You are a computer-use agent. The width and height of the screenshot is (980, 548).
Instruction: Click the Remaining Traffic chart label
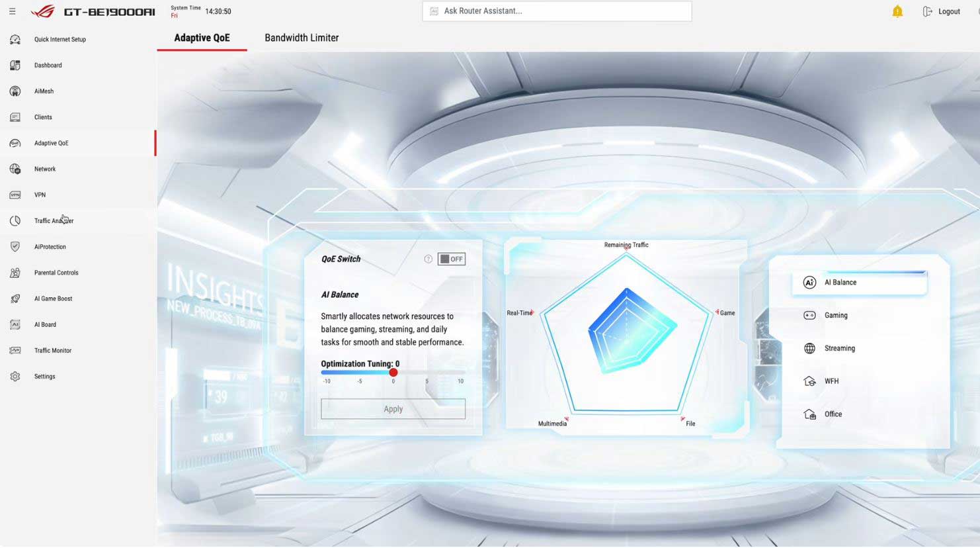pyautogui.click(x=626, y=245)
